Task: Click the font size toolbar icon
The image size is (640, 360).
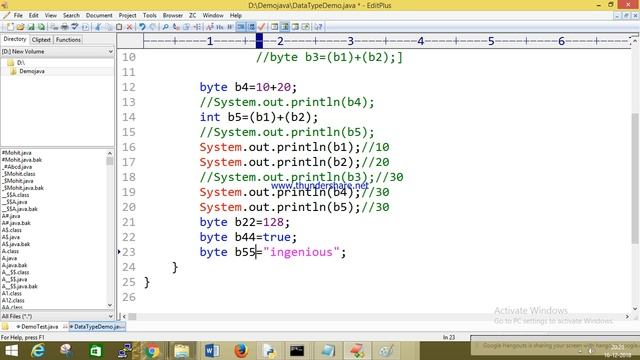Action: (x=209, y=27)
